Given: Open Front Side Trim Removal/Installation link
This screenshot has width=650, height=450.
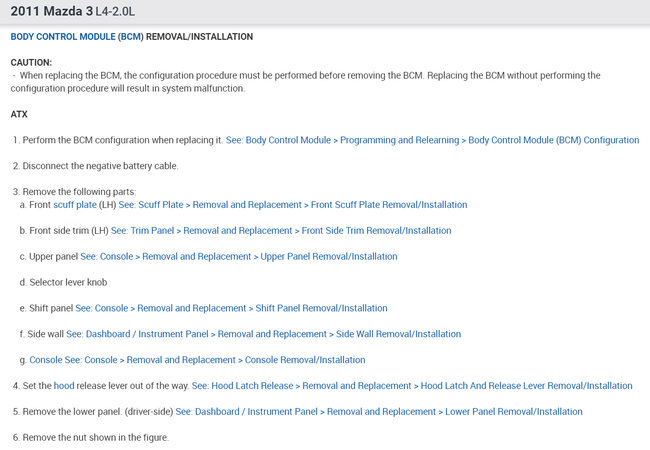Looking at the screenshot, I should coord(280,230).
